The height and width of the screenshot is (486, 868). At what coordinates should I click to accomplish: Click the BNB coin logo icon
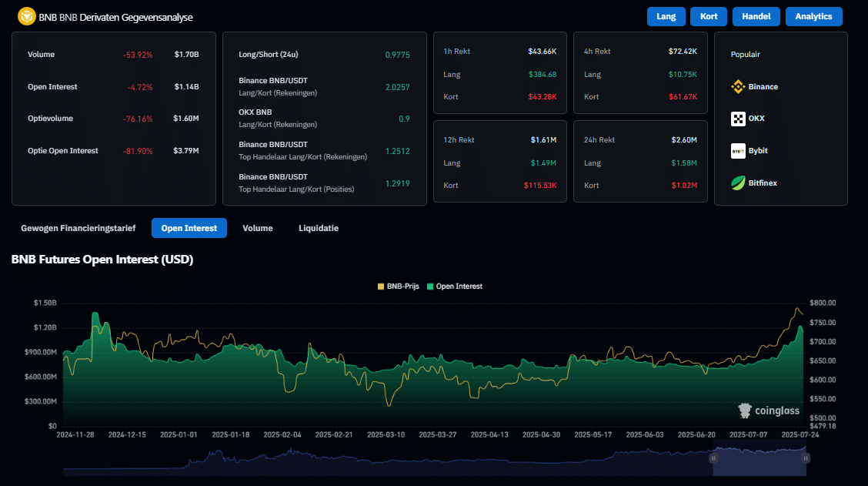[26, 17]
